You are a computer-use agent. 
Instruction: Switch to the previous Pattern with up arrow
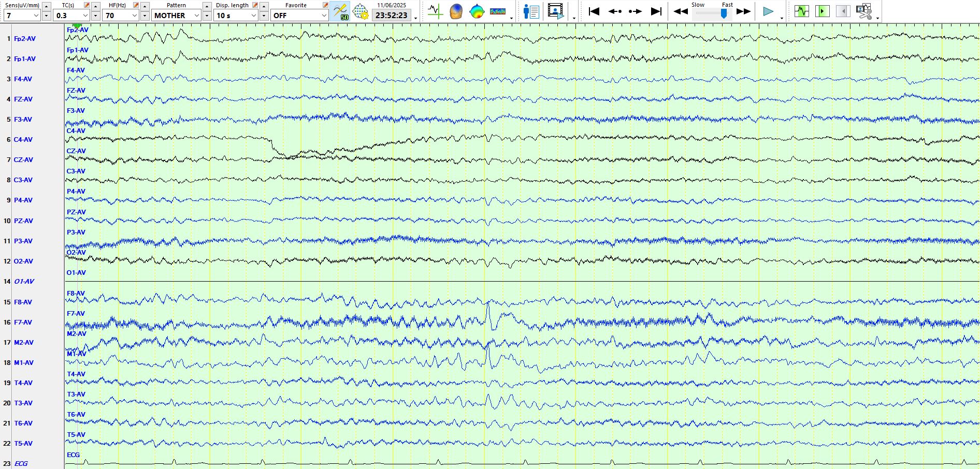[x=207, y=6]
